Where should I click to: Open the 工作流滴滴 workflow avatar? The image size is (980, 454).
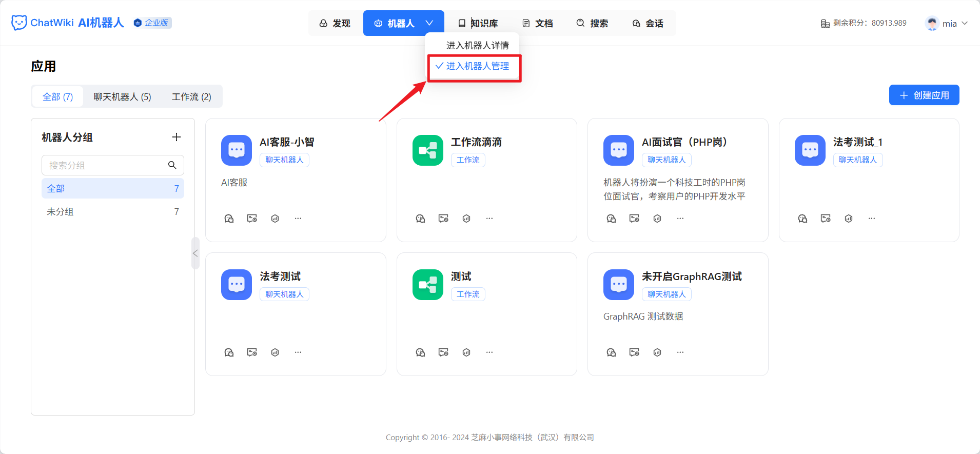click(428, 150)
